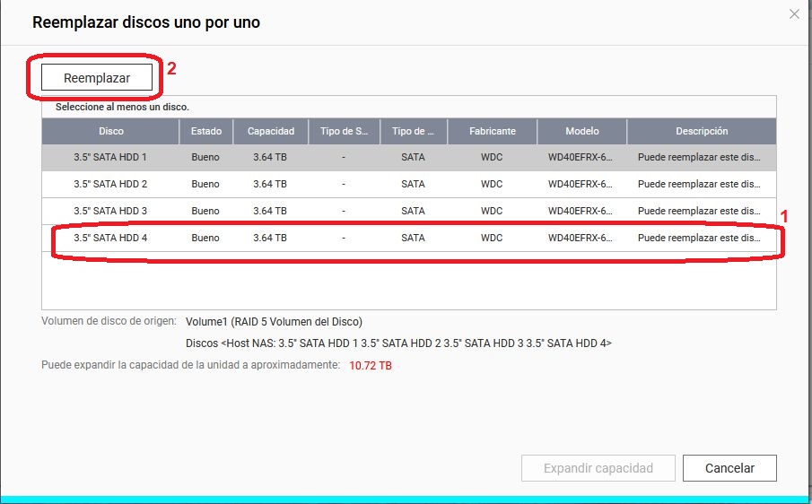Pick the 3.5" SATA HDD 4 row
Image resolution: width=812 pixels, height=504 pixels.
[x=110, y=239]
